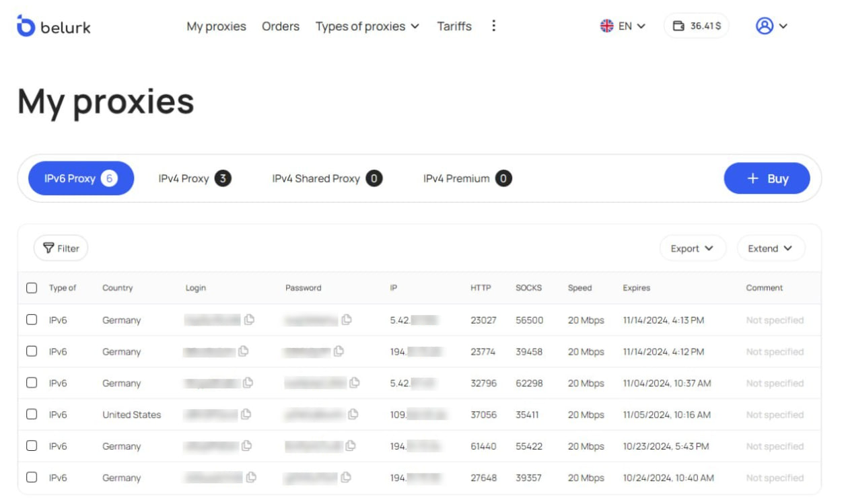844x504 pixels.
Task: Copy login of the last proxy row
Action: pyautogui.click(x=251, y=478)
